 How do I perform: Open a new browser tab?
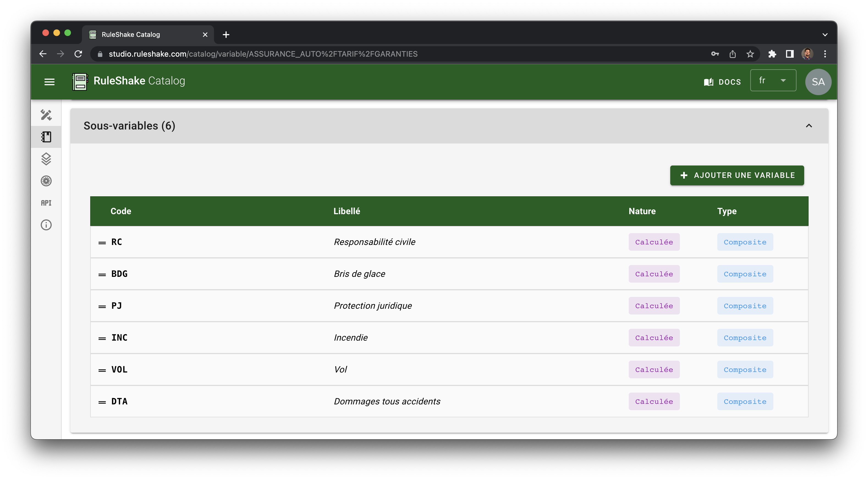pos(226,34)
